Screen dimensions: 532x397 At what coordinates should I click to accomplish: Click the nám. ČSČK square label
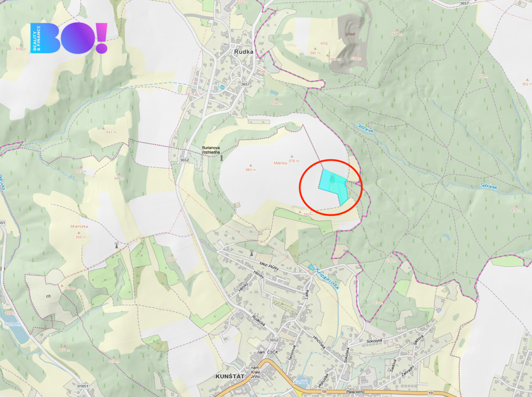[x=268, y=352]
